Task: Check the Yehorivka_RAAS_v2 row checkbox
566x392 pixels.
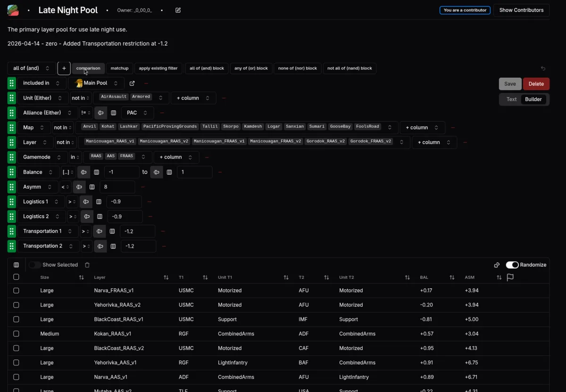Action: [16, 305]
